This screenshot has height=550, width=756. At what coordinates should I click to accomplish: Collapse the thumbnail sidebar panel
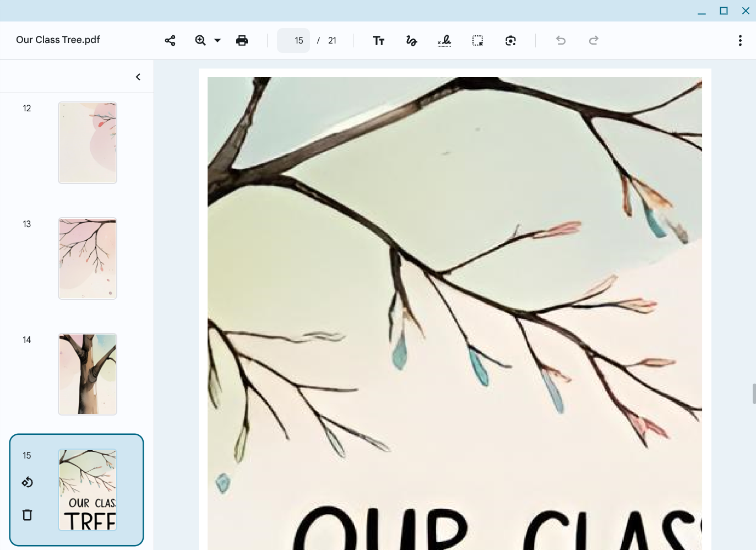pyautogui.click(x=138, y=77)
